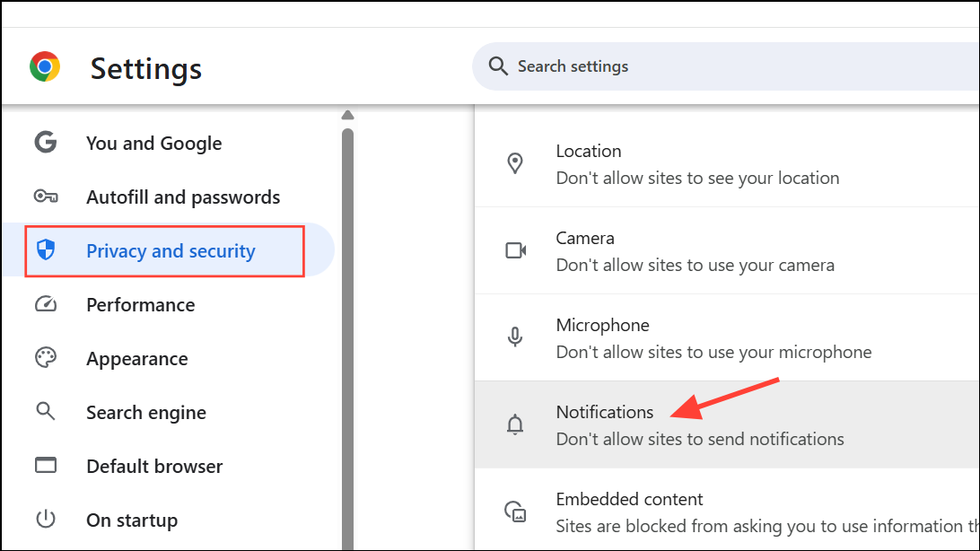Open the Location site permission
The image size is (980, 551).
tap(700, 163)
